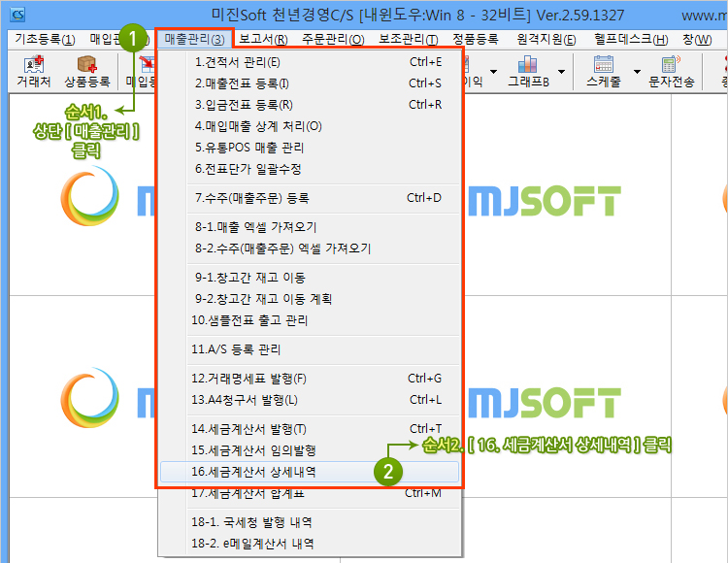Select 15.세금계산서 임의발행

310,450
